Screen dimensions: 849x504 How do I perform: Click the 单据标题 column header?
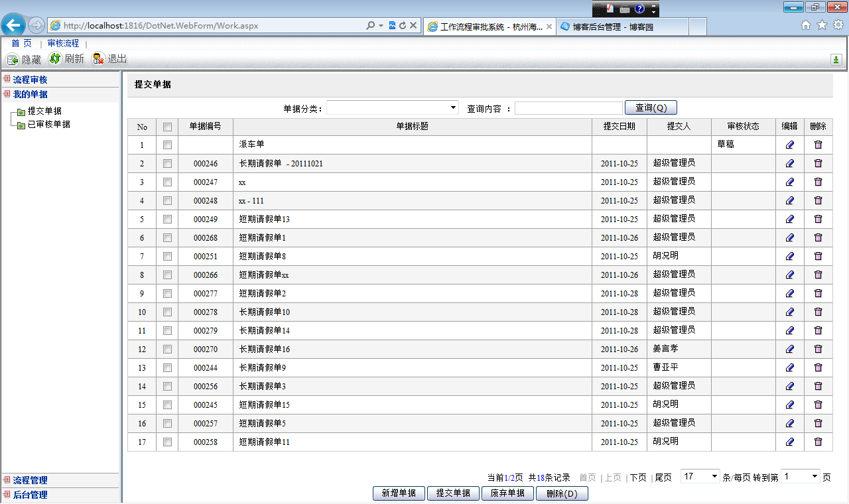[413, 127]
